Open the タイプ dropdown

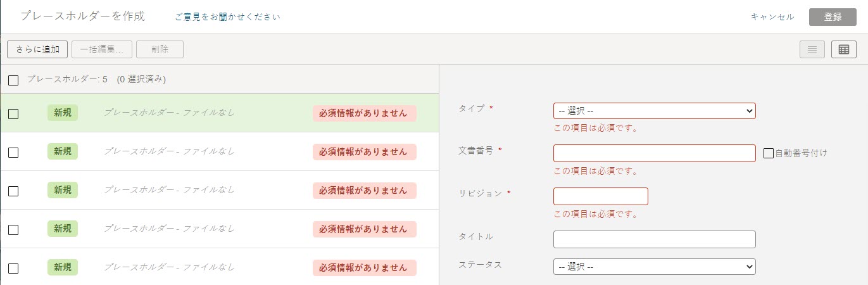[x=655, y=111]
